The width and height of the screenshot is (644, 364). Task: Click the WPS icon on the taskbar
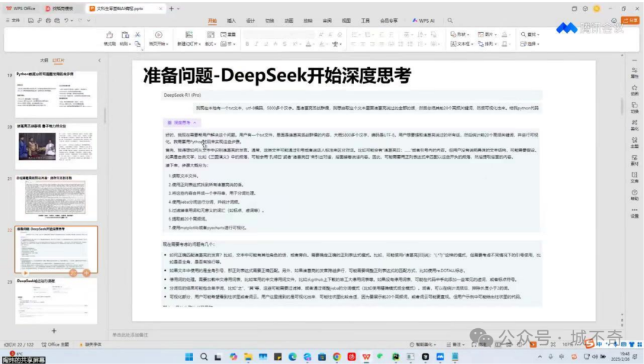[x=366, y=357]
